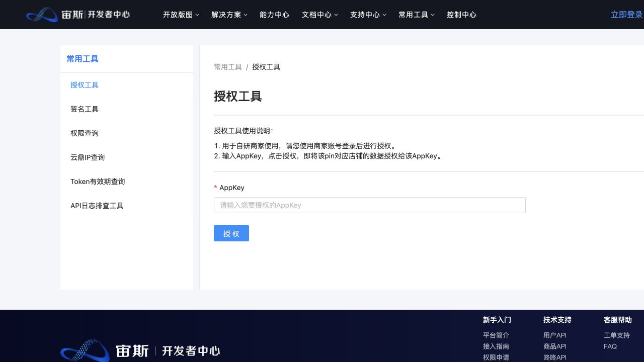Select 授权工具 in the sidebar
The image size is (644, 362).
tap(127, 85)
